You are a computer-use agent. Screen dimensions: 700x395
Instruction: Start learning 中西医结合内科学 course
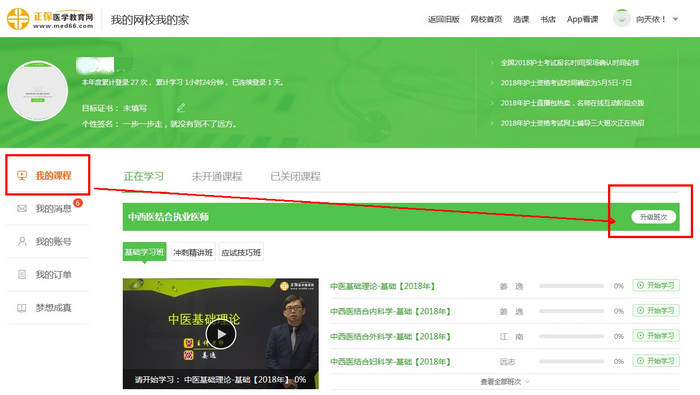click(656, 311)
